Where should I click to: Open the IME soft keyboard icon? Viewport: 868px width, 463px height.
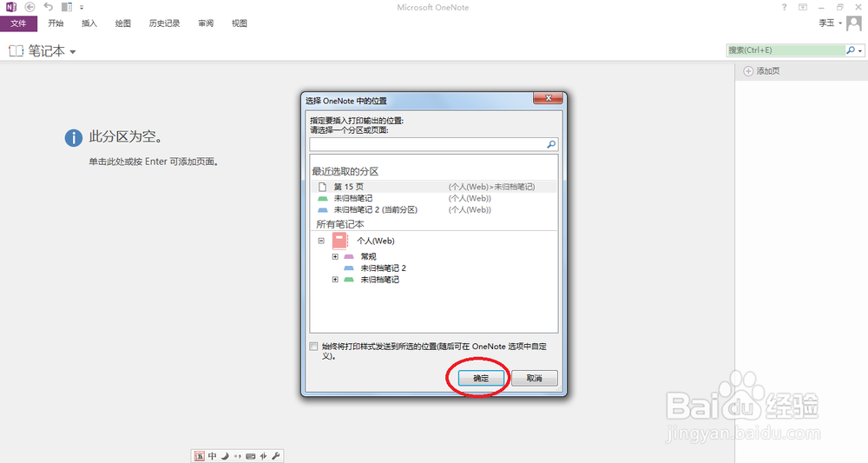[x=250, y=456]
